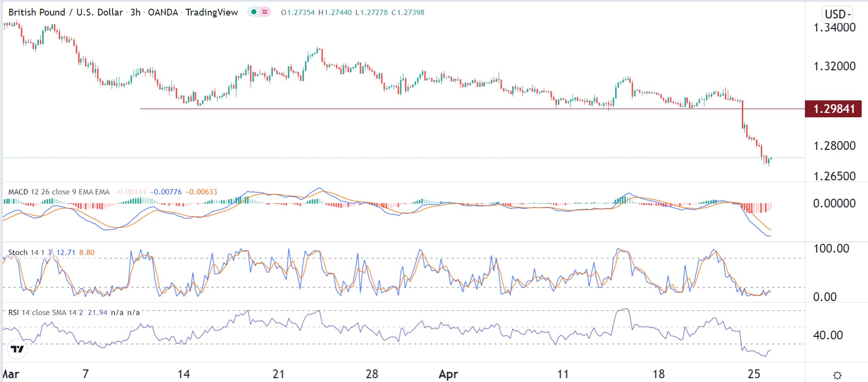This screenshot has width=868, height=382.
Task: Click the OANDA source label
Action: pyautogui.click(x=163, y=12)
